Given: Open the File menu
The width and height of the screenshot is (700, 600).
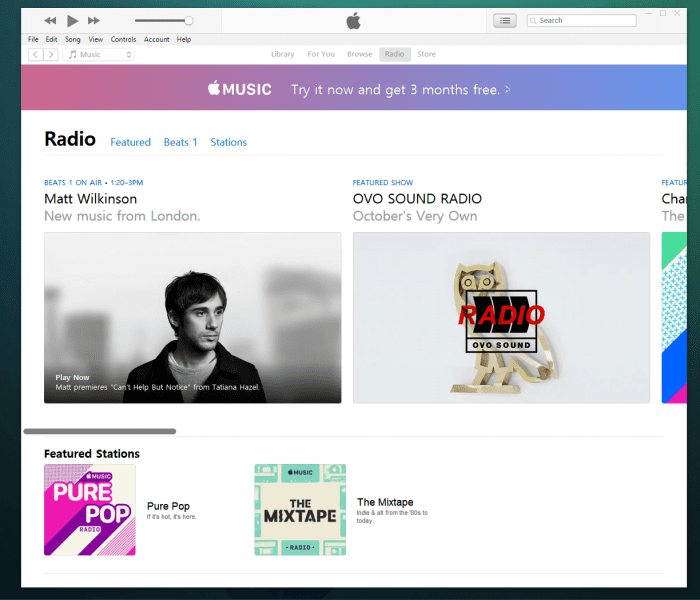Looking at the screenshot, I should [33, 39].
